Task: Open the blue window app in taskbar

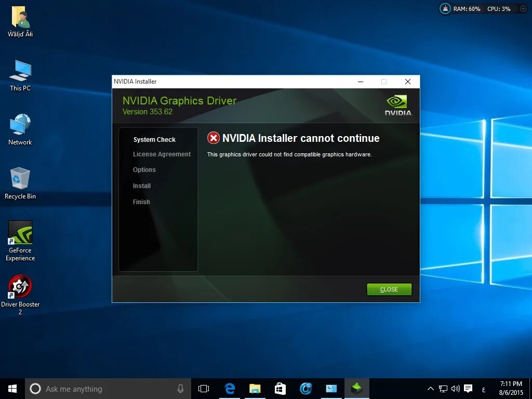Action: pyautogui.click(x=331, y=389)
